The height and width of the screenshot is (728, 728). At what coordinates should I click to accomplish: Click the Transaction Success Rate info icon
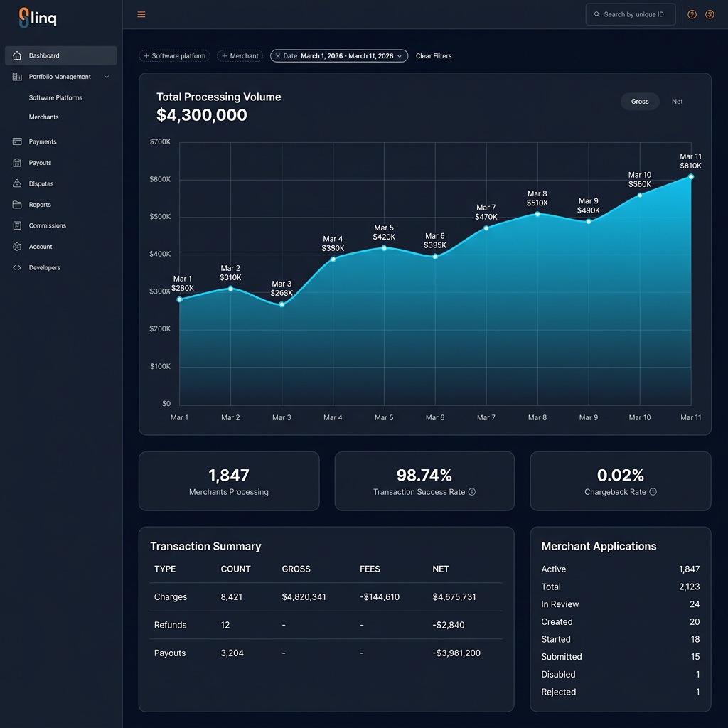click(472, 492)
